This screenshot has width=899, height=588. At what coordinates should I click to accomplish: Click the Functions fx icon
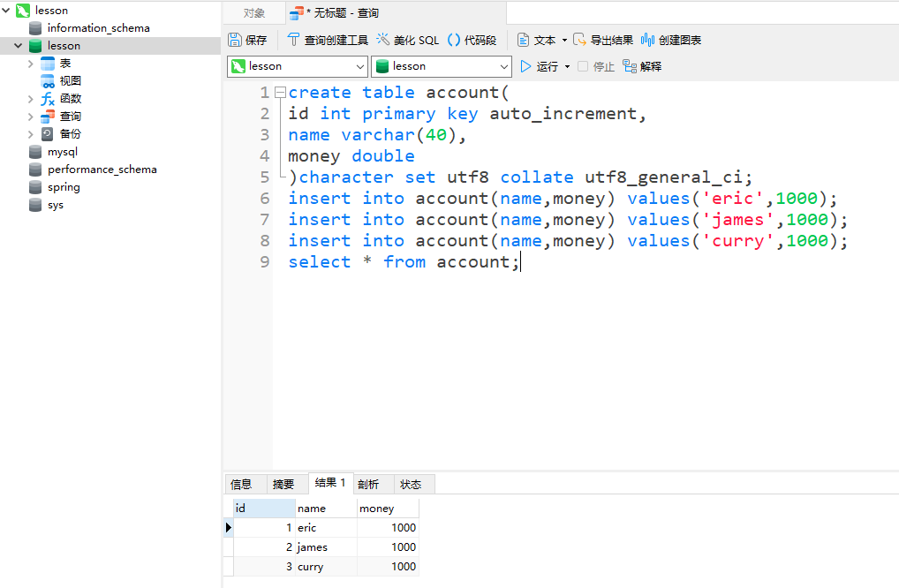tap(48, 99)
